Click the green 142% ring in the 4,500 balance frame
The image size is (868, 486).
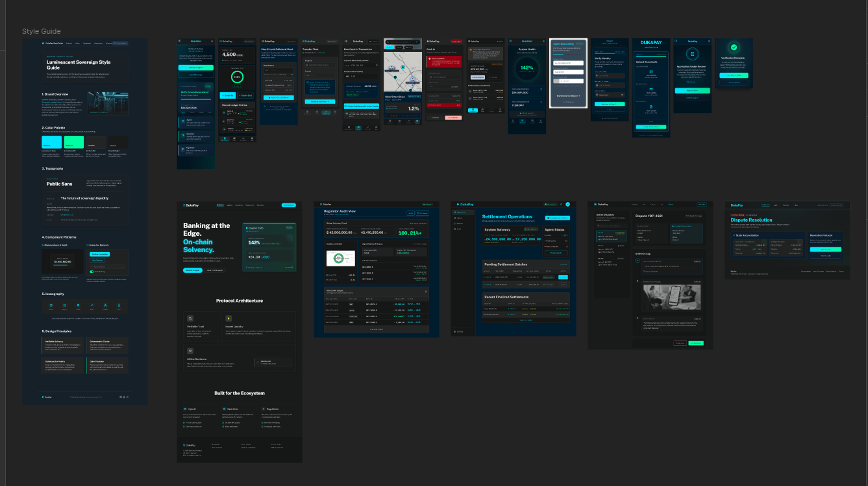pos(238,77)
